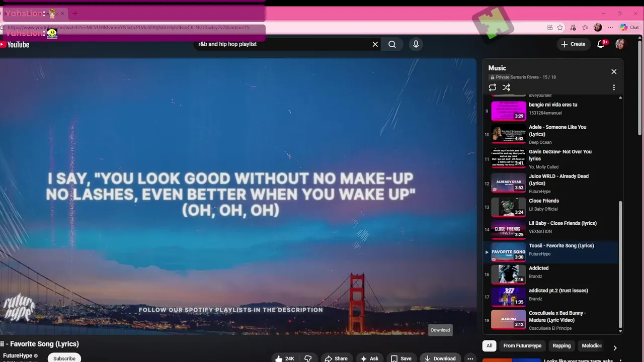
Task: Toggle shuffle playlist
Action: point(507,87)
